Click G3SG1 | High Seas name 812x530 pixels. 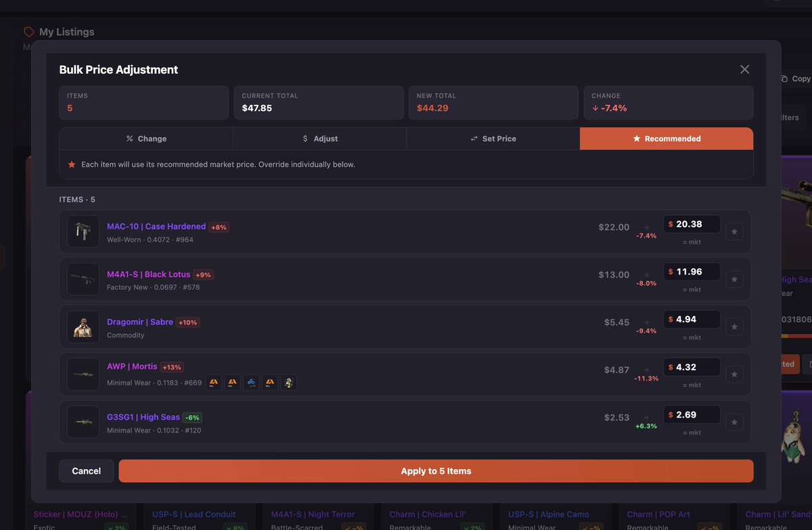(143, 417)
